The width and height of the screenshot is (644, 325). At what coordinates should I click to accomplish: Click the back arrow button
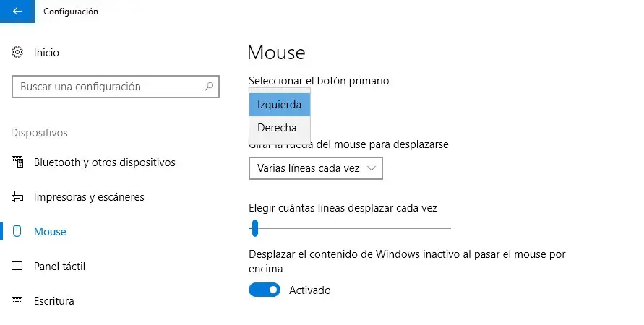17,12
